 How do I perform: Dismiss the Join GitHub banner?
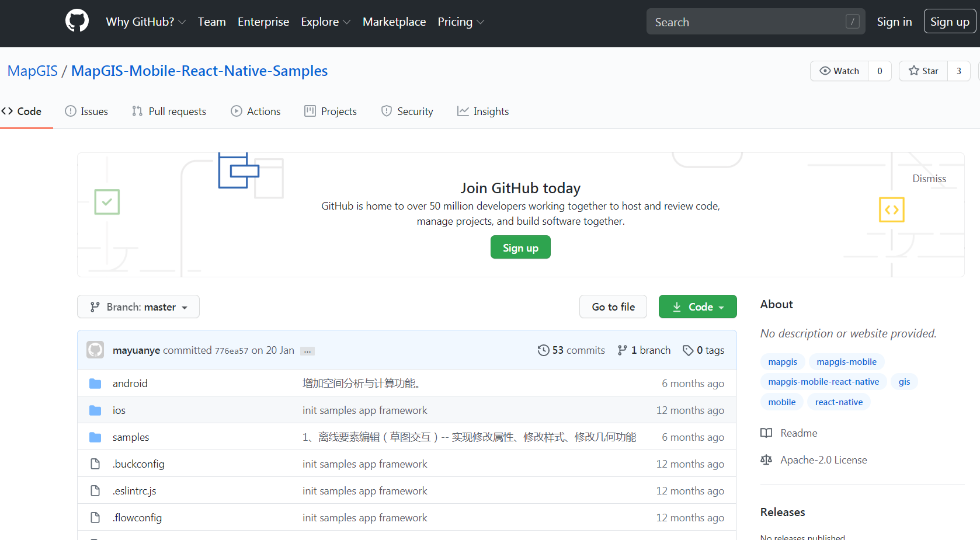[929, 179]
